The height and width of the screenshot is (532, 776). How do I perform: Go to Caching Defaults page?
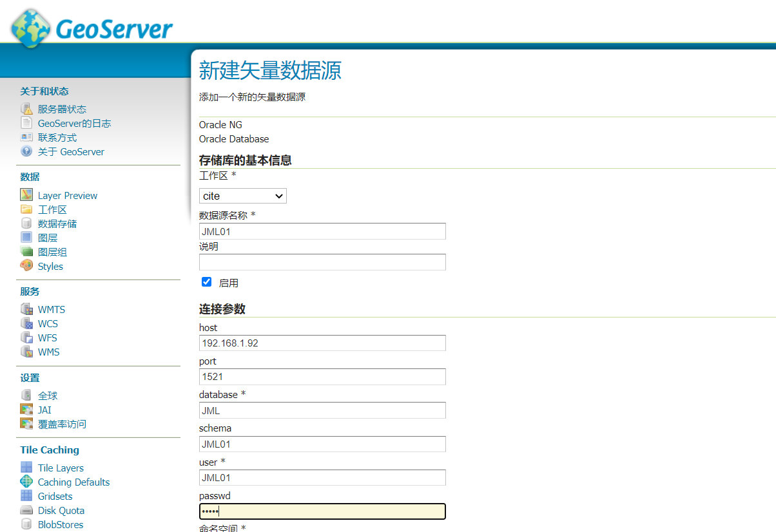coord(73,482)
